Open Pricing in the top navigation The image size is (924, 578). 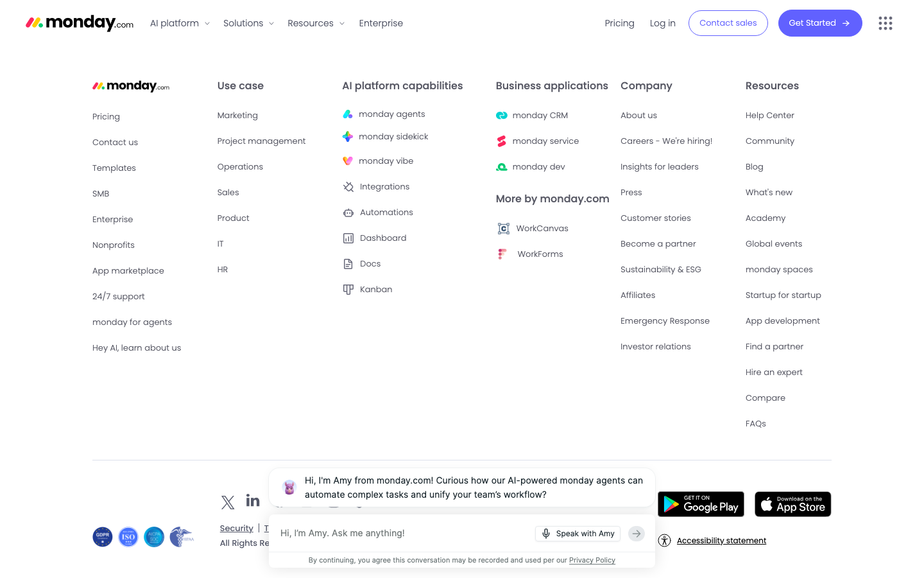coord(619,23)
